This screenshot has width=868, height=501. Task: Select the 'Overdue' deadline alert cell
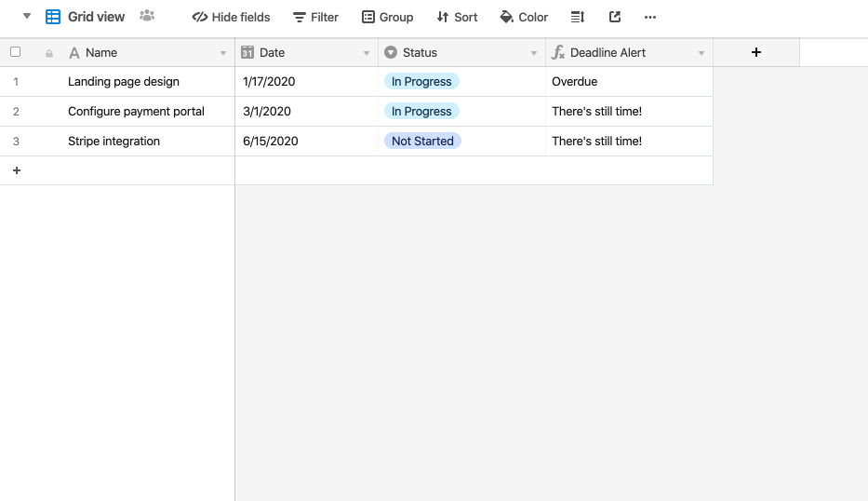pyautogui.click(x=629, y=81)
